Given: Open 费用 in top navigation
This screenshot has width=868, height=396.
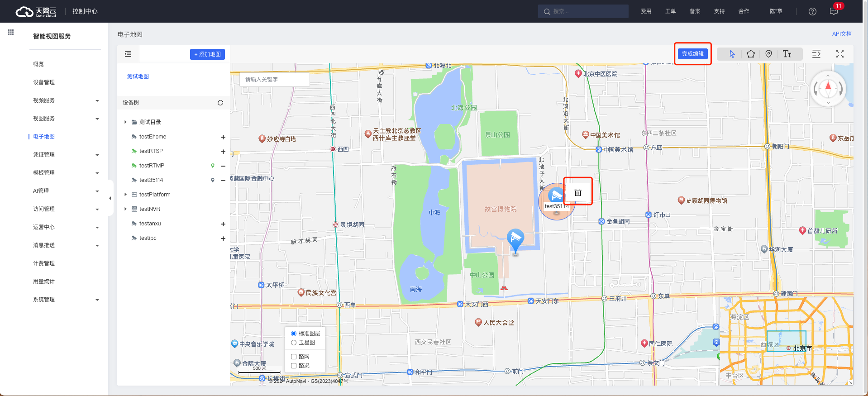Looking at the screenshot, I should [x=646, y=11].
